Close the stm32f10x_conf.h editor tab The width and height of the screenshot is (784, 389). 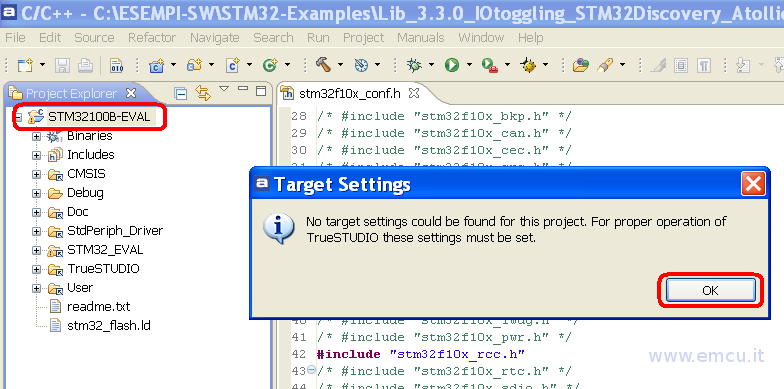[x=414, y=93]
